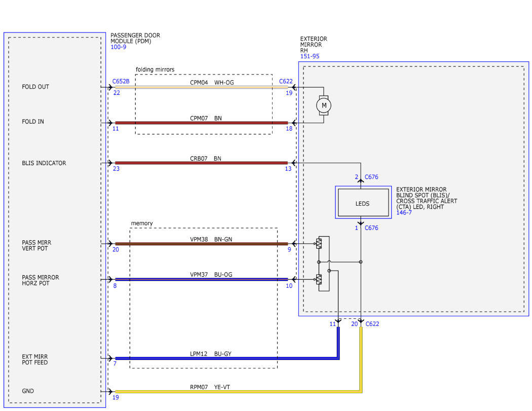Select the GND signal label
This screenshot has width=532, height=411.
[x=28, y=391]
